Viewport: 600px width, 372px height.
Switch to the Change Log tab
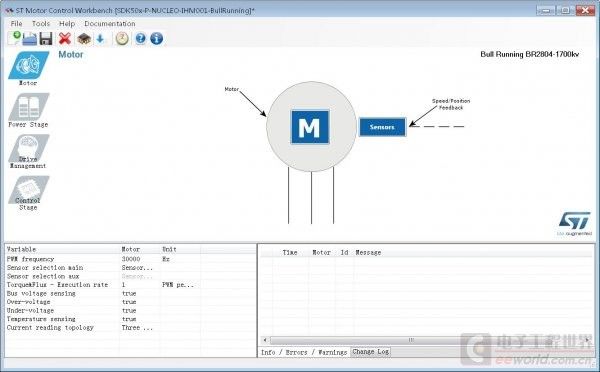[x=370, y=352]
